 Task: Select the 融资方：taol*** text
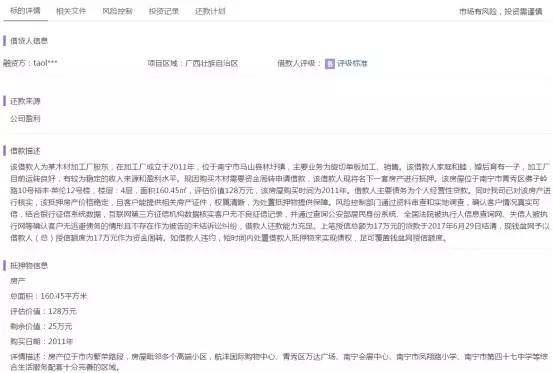[30, 63]
